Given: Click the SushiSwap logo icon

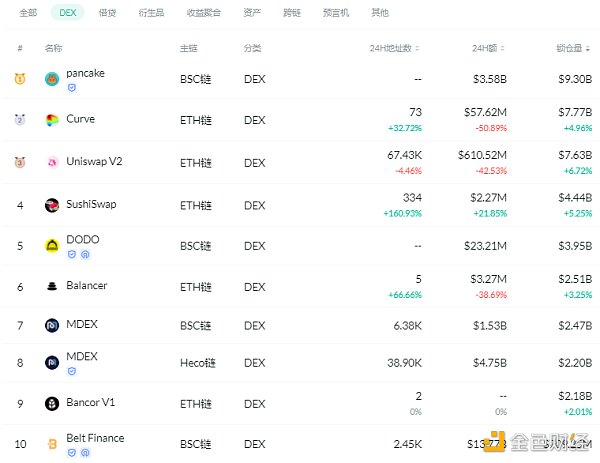Looking at the screenshot, I should point(52,205).
